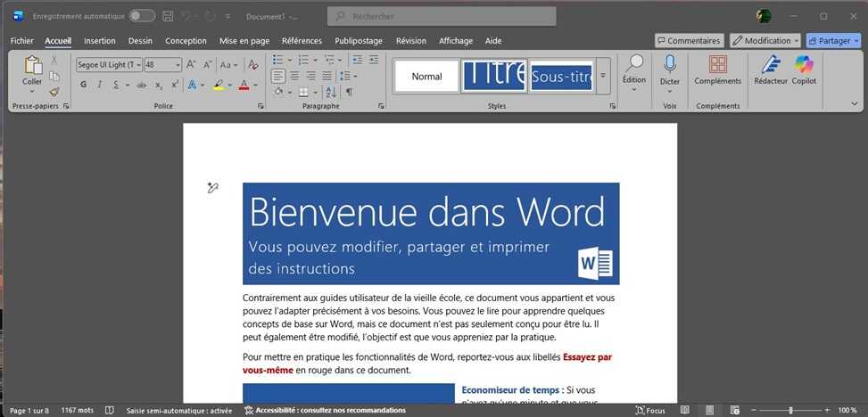Click the Save diskette icon in title bar

[x=168, y=17]
